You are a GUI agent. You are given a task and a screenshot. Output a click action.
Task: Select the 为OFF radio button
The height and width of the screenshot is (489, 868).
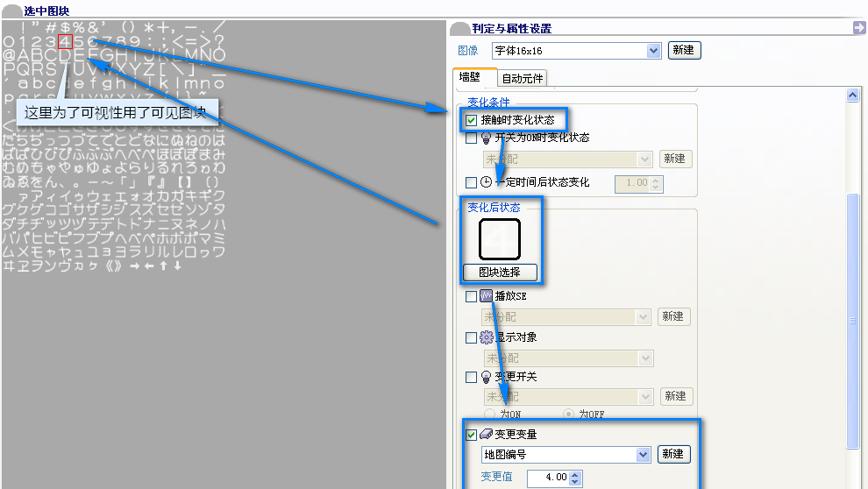(x=568, y=414)
